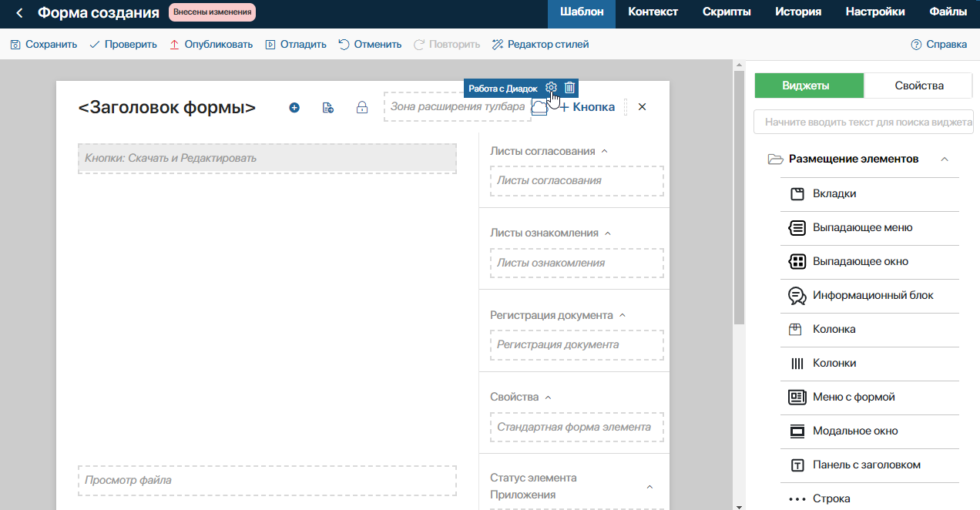Click the Отменить undo button
The width and height of the screenshot is (980, 510).
(x=370, y=45)
